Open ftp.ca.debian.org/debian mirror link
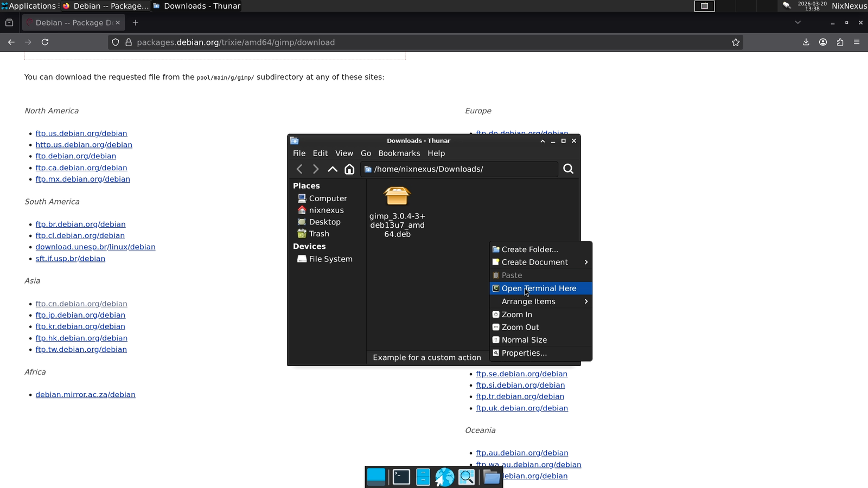868x488 pixels. point(81,168)
